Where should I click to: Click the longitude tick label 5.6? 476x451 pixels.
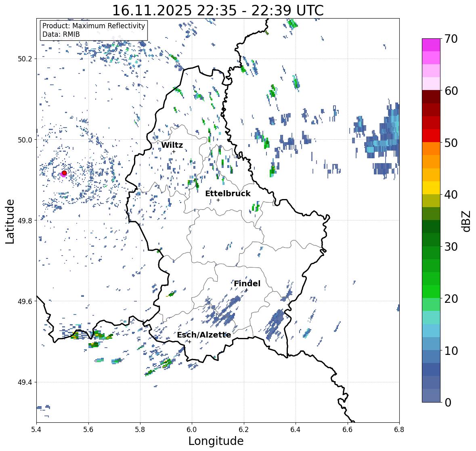point(88,430)
